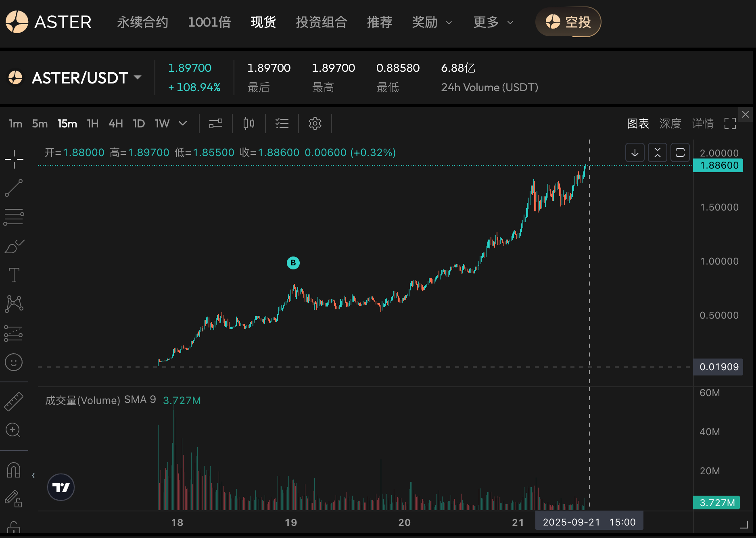This screenshot has width=756, height=538.
Task: Toggle magnet snap mode
Action: coord(14,470)
